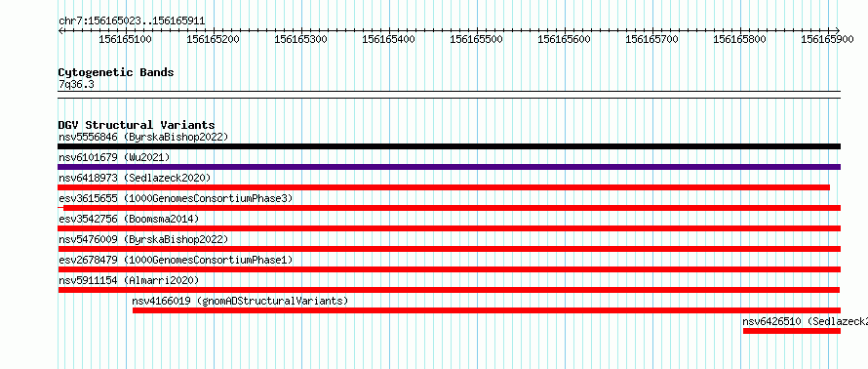Click the 156165400 ruler tick label

(388, 39)
